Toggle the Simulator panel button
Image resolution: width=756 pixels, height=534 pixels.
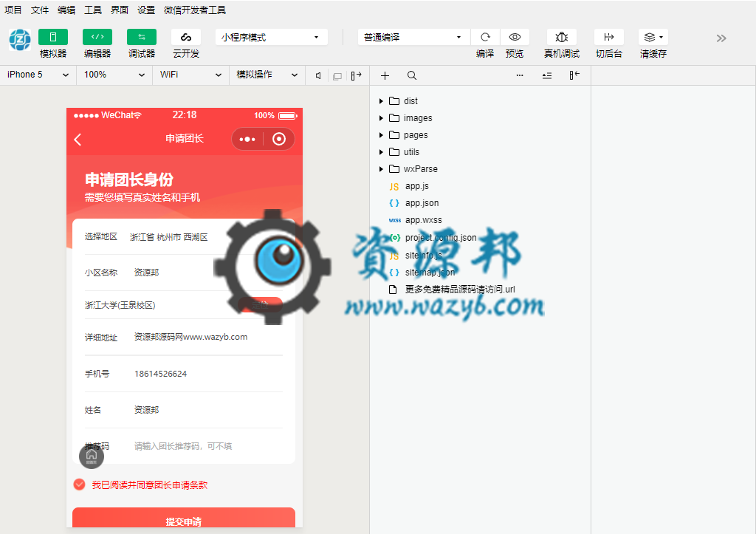53,37
